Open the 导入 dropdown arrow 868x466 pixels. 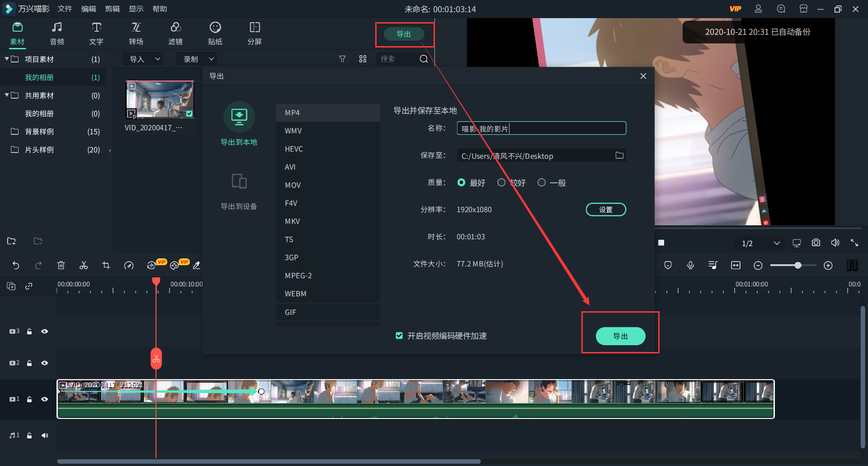(x=158, y=59)
